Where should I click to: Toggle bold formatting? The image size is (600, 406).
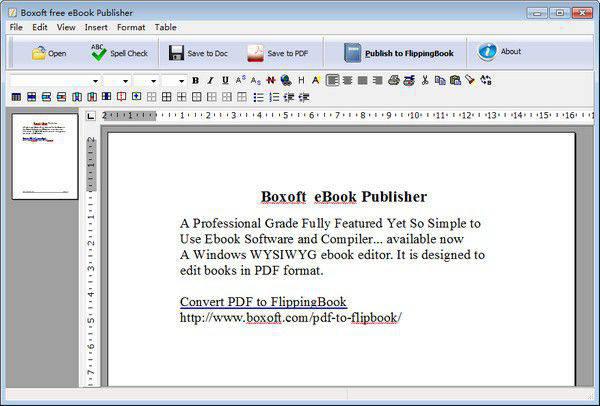(196, 80)
